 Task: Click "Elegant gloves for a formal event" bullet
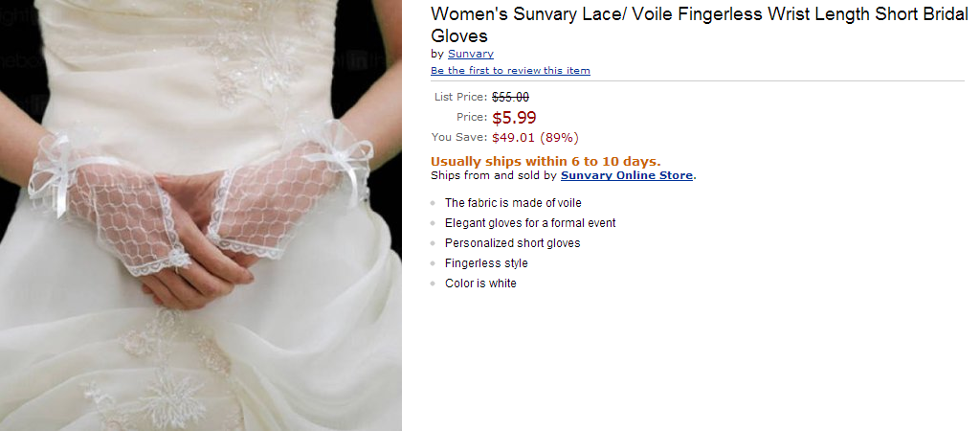(530, 223)
